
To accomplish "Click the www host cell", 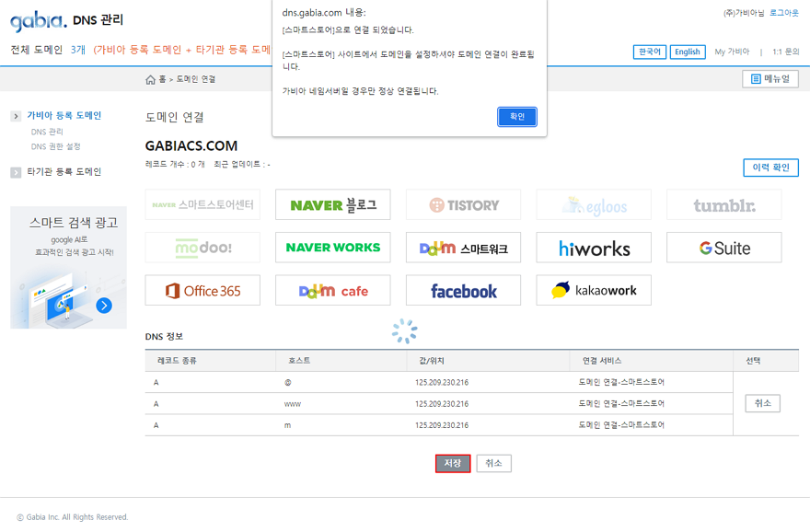I will pos(293,404).
